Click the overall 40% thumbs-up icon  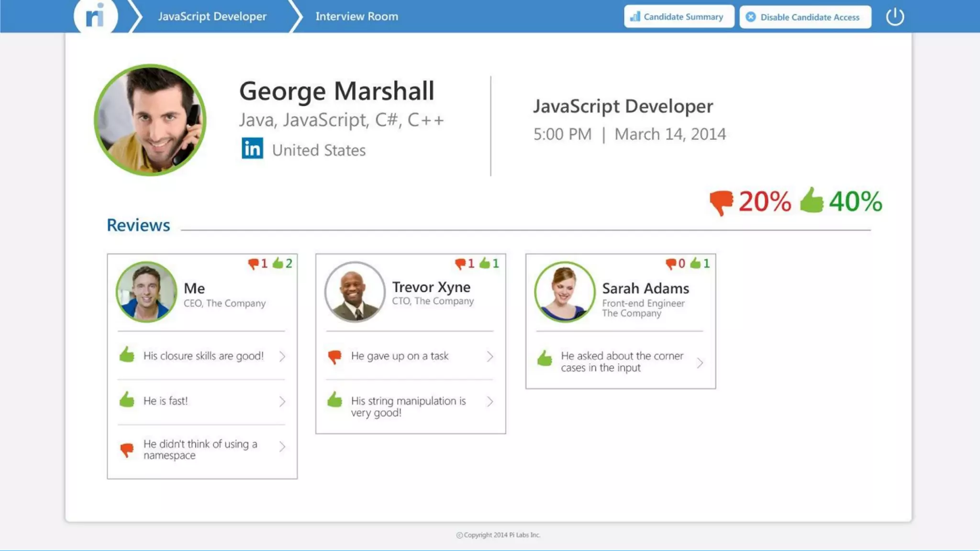tap(812, 199)
